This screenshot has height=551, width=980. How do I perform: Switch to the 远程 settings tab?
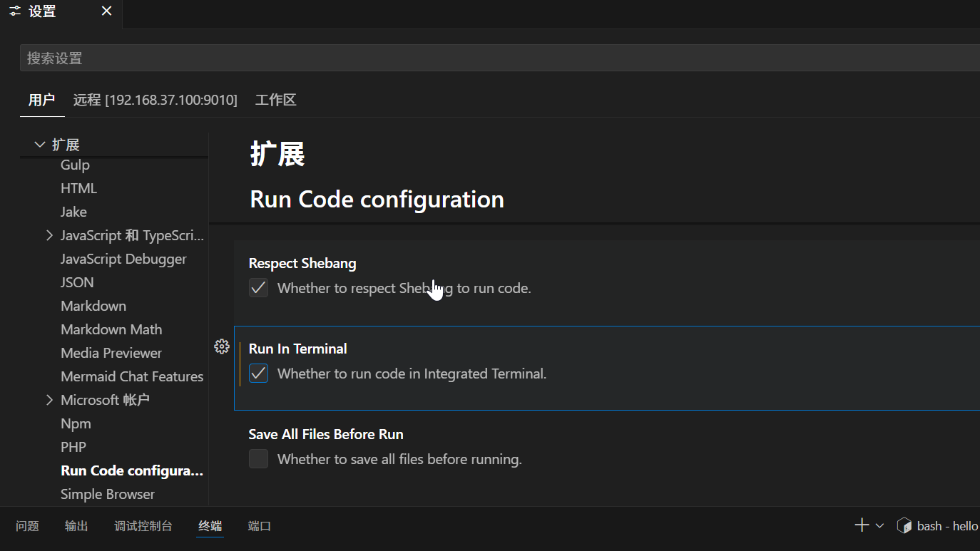[x=155, y=100]
